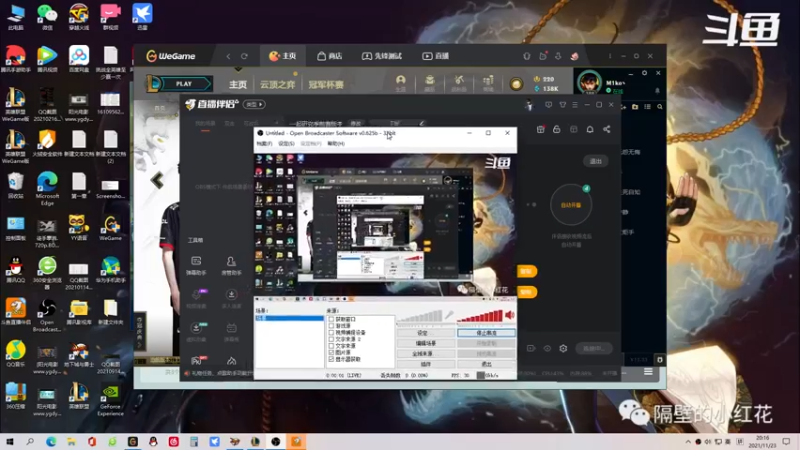This screenshot has width=800, height=450.
Task: Click the OBS 插件 button
Action: point(425,364)
